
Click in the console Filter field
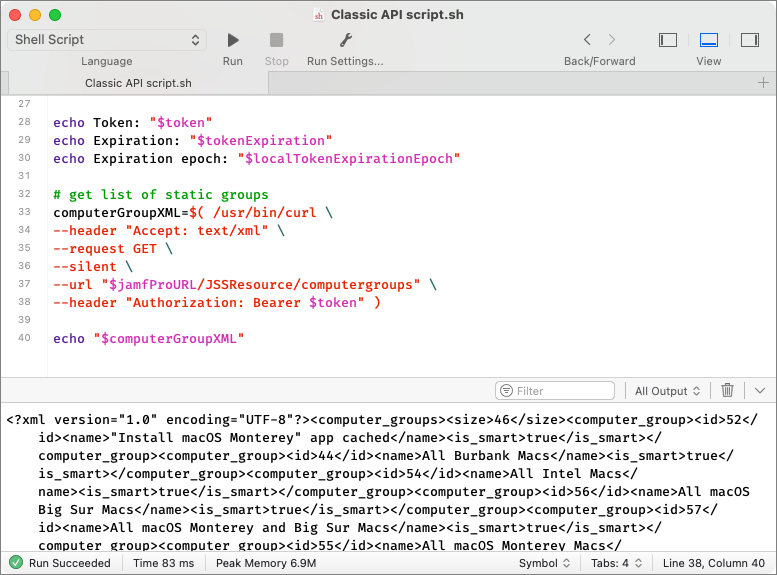(x=555, y=391)
